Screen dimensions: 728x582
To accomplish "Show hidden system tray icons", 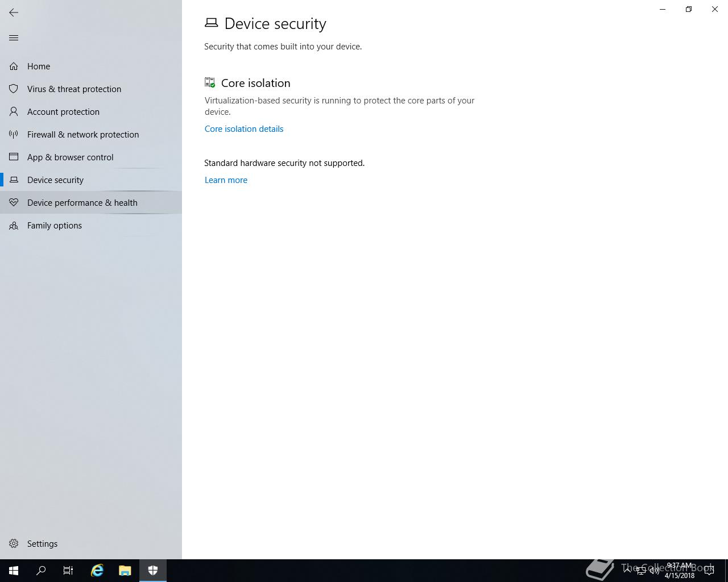I will pos(627,571).
